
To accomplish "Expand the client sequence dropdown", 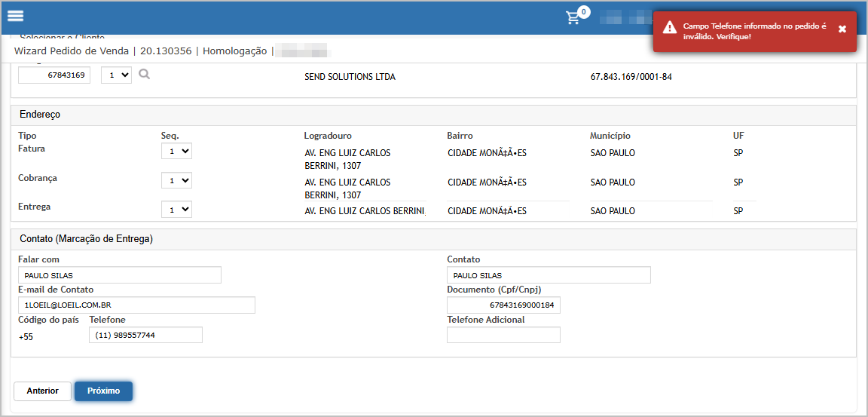I will point(116,75).
